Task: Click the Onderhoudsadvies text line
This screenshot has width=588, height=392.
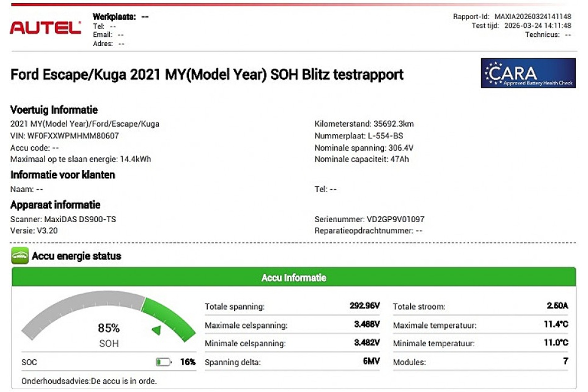Action: pyautogui.click(x=89, y=381)
